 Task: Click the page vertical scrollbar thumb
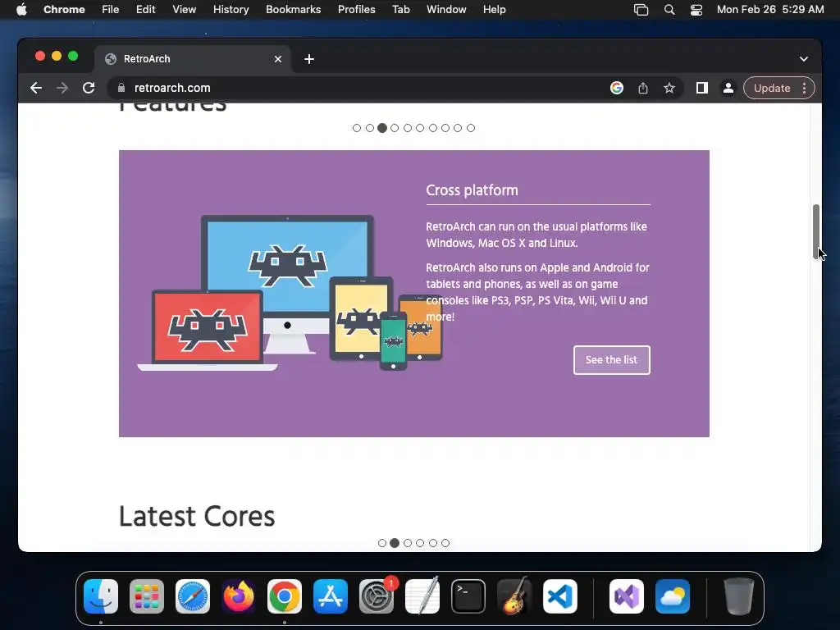pos(816,231)
